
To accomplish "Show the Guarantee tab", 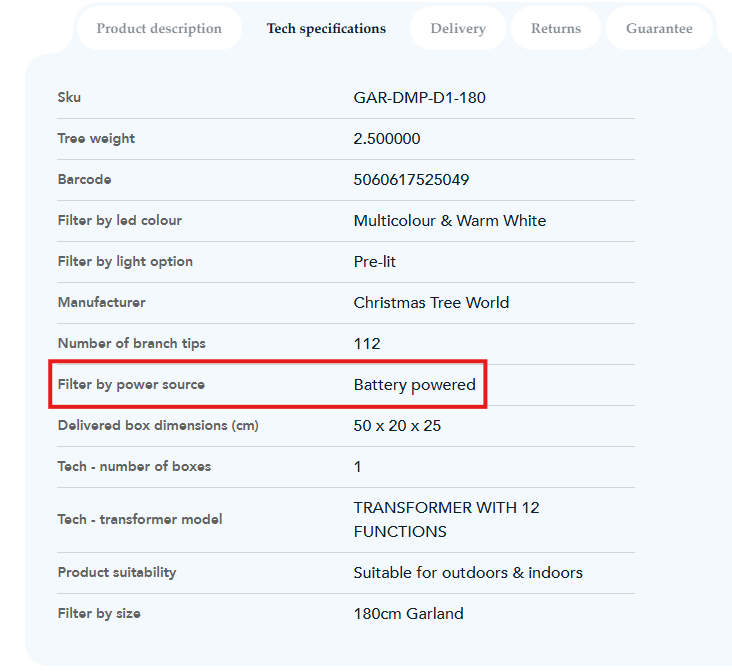I will 659,29.
